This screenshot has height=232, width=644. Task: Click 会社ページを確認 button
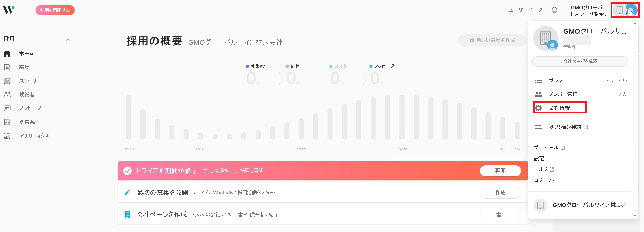580,62
